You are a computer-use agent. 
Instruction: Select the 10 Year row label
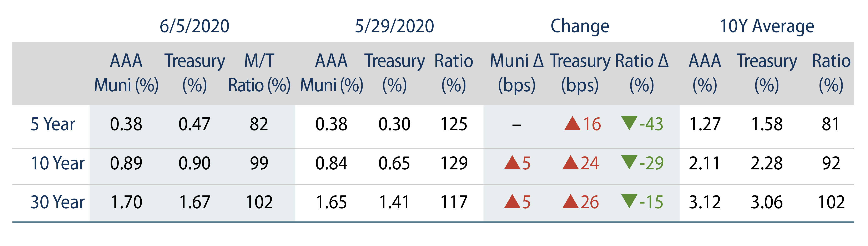[x=58, y=163]
